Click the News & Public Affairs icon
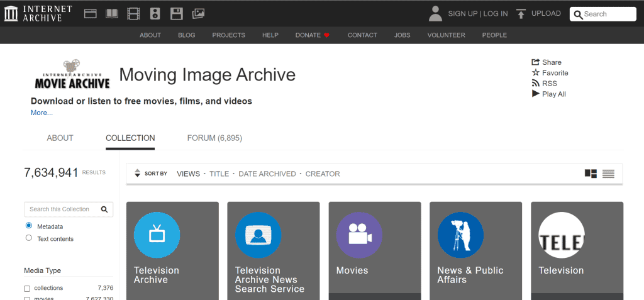The height and width of the screenshot is (300, 644). (460, 235)
